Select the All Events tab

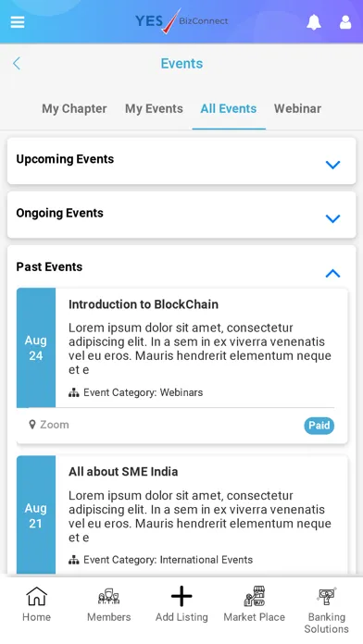pyautogui.click(x=229, y=108)
